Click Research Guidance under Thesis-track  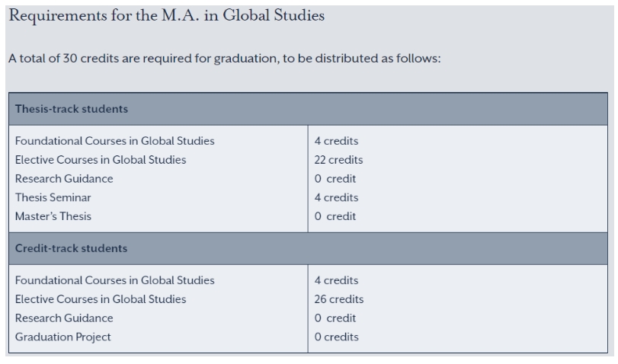point(64,179)
